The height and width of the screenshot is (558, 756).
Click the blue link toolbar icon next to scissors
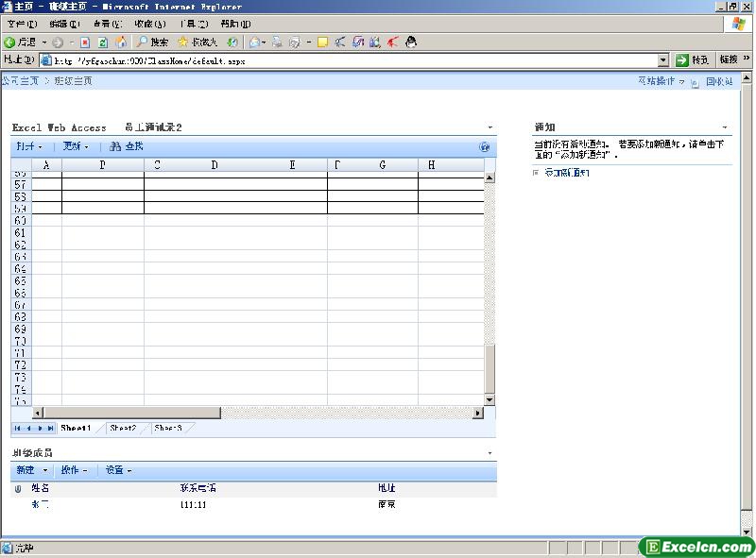click(x=358, y=42)
